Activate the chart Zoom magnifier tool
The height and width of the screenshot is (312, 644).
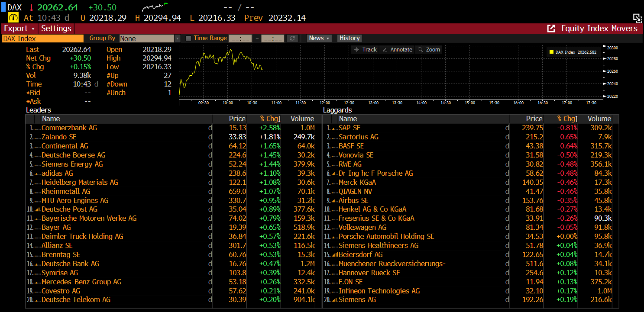(x=428, y=50)
